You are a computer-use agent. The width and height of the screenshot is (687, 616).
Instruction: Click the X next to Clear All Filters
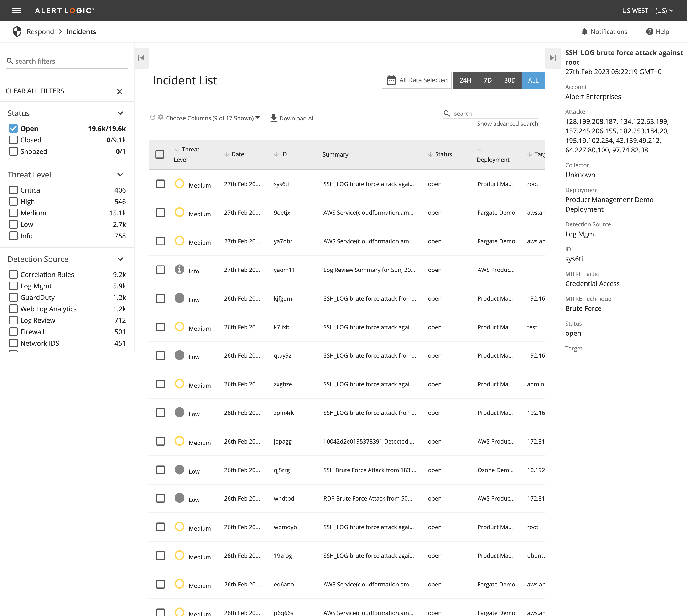coord(120,91)
